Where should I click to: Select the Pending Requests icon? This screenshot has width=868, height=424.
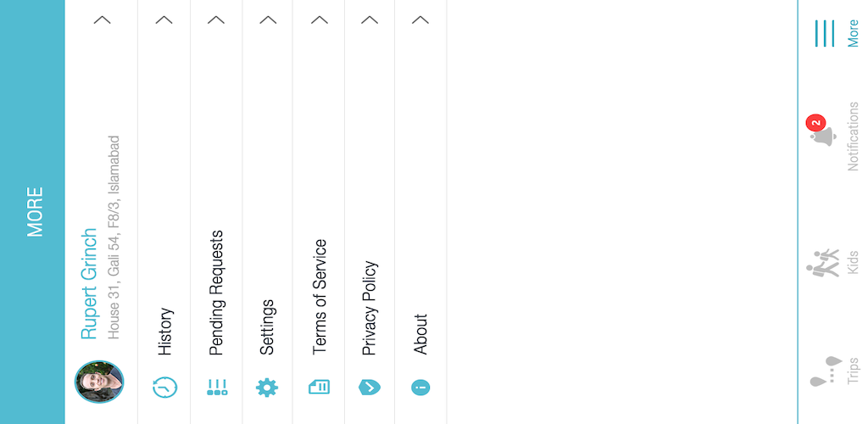tap(217, 387)
